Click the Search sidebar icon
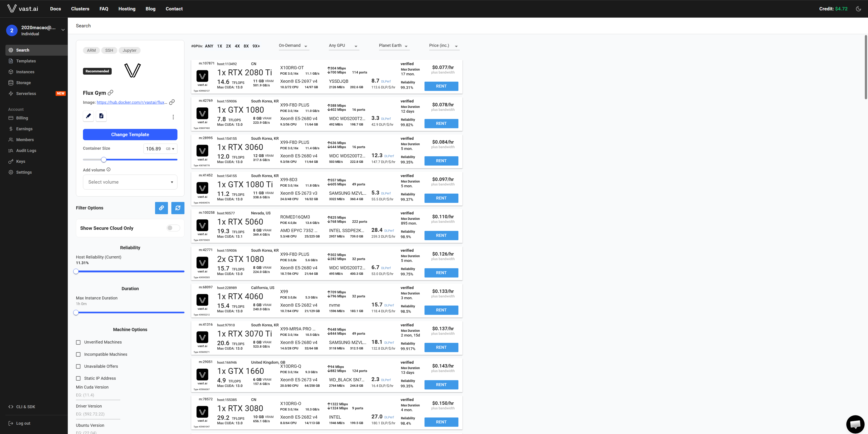868x434 pixels. 11,50
